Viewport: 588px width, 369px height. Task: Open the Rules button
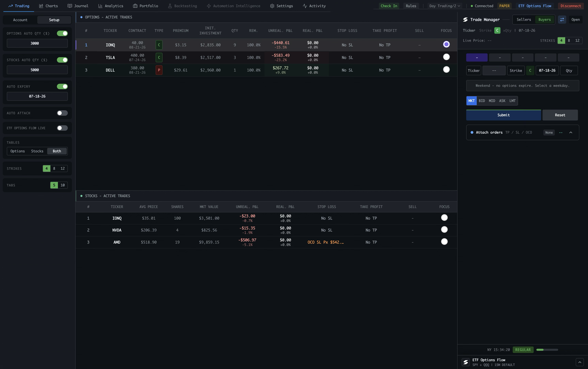pyautogui.click(x=411, y=6)
